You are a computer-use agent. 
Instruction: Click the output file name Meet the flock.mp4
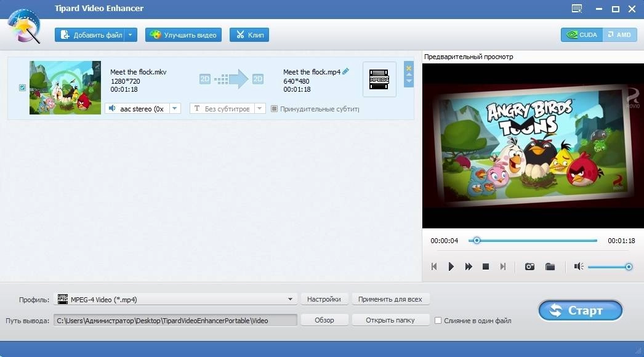coord(312,72)
